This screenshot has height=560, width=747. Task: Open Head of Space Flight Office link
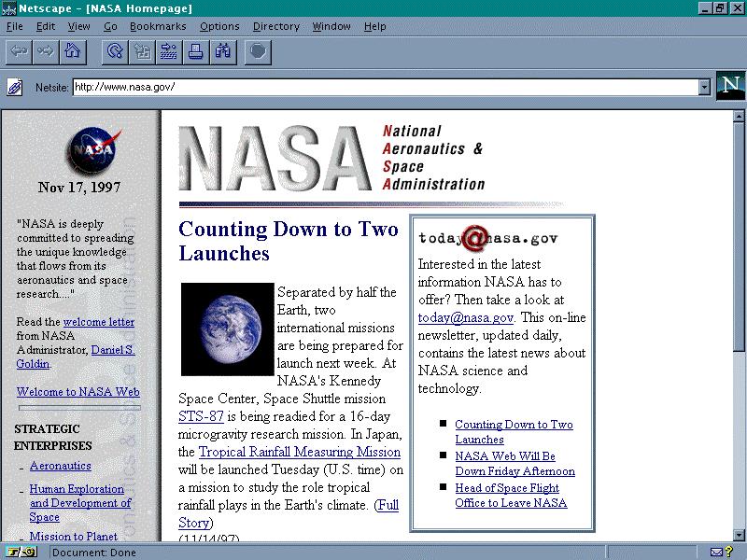[x=511, y=496]
